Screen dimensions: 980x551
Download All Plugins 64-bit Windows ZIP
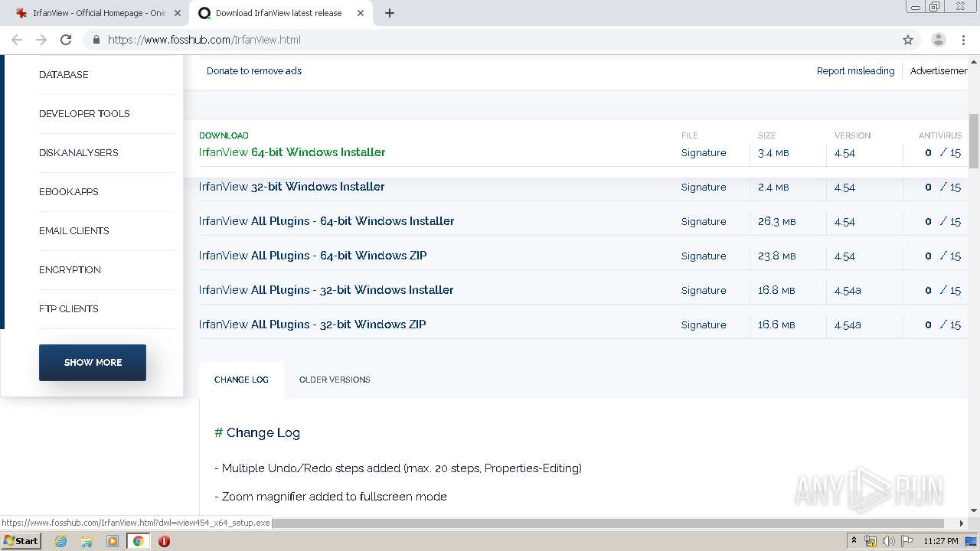pyautogui.click(x=312, y=256)
